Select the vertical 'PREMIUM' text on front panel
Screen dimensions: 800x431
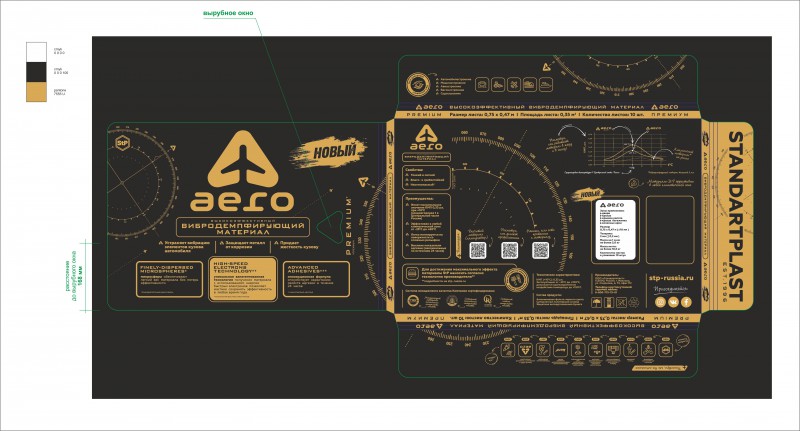(x=349, y=226)
